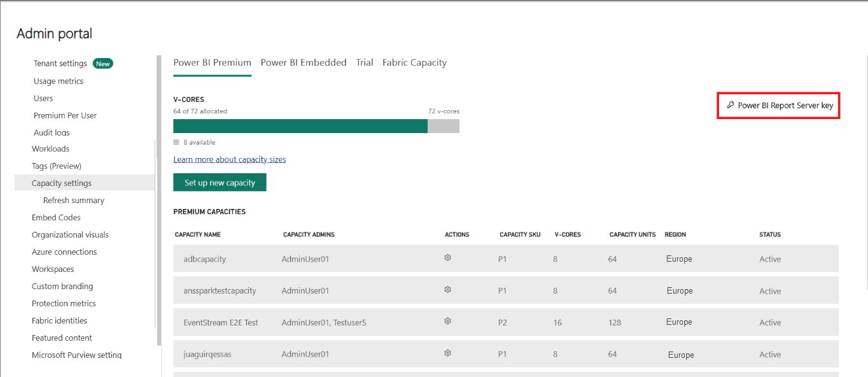Click Active status for adbcapacity
Viewport: 868px width, 377px height.
tap(770, 259)
